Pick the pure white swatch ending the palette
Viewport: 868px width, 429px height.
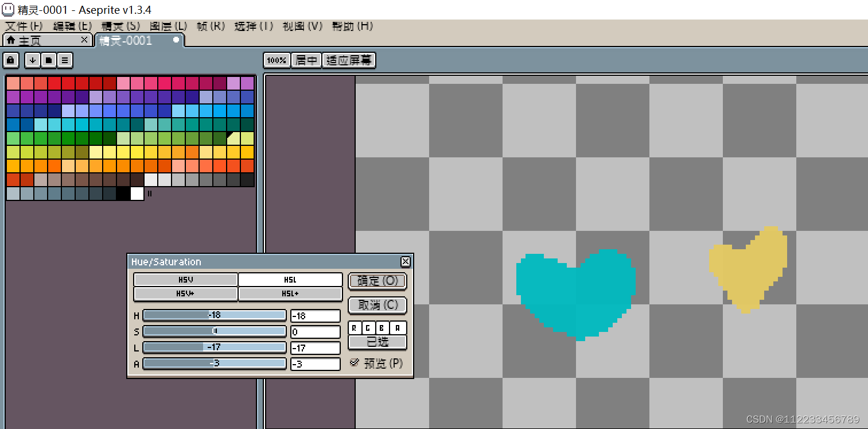pyautogui.click(x=137, y=194)
